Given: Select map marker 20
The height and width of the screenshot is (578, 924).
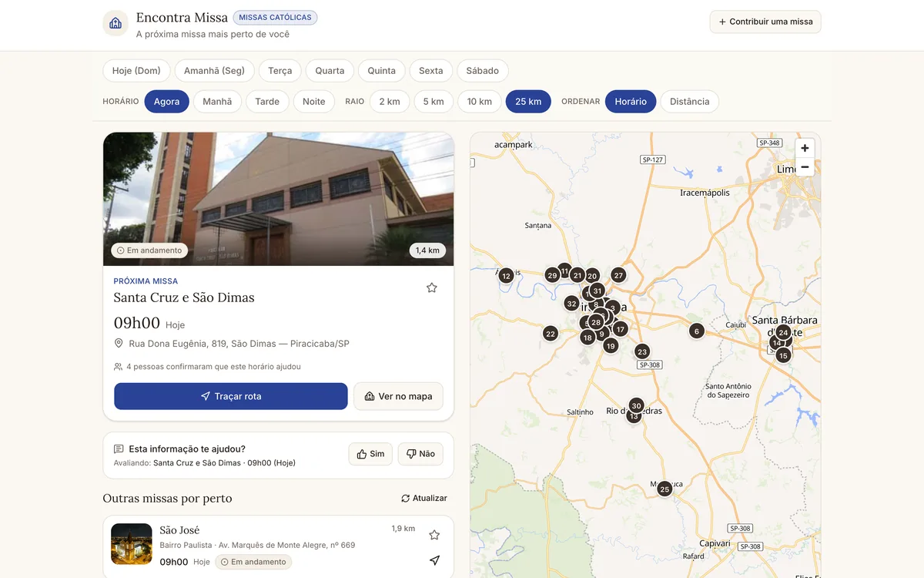Looking at the screenshot, I should (592, 275).
